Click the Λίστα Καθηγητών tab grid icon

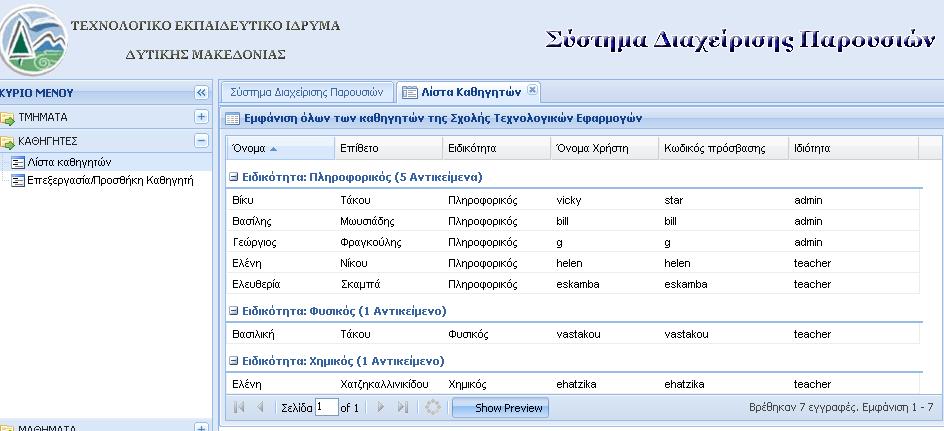409,92
